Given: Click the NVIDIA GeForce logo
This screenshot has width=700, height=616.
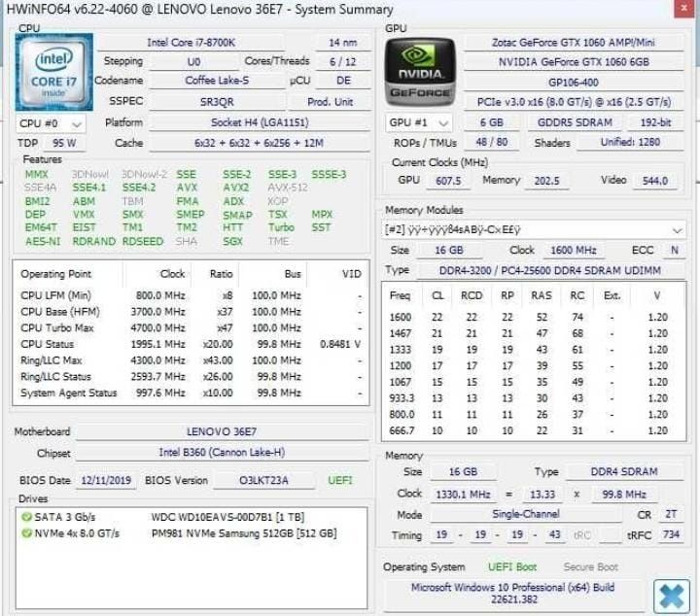Looking at the screenshot, I should [x=420, y=72].
